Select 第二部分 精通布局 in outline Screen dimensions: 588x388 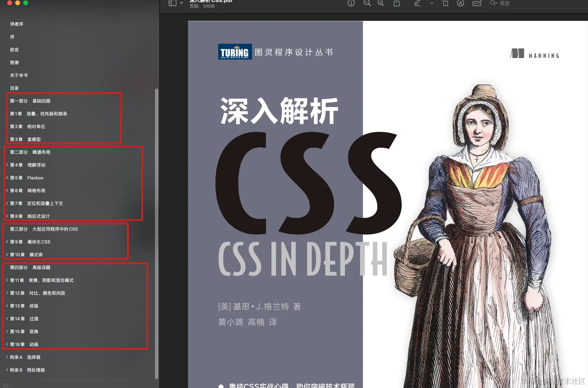click(x=30, y=152)
